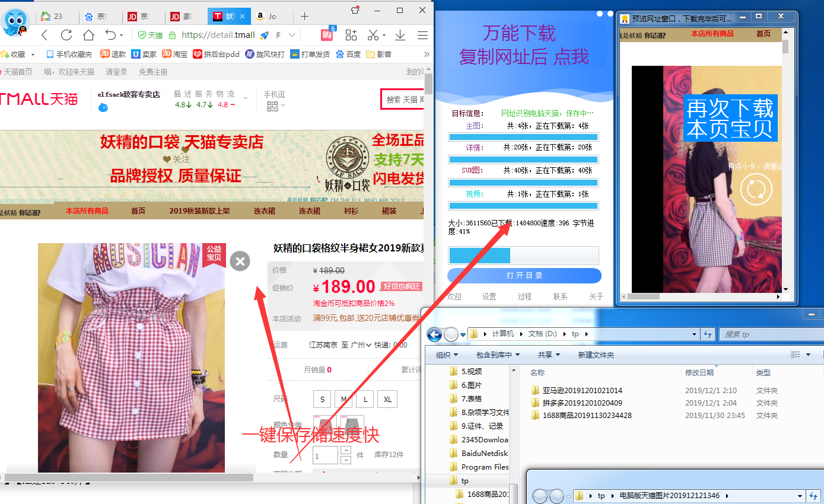Decrease quantity with the down stepper
The image size is (824, 504).
345,460
